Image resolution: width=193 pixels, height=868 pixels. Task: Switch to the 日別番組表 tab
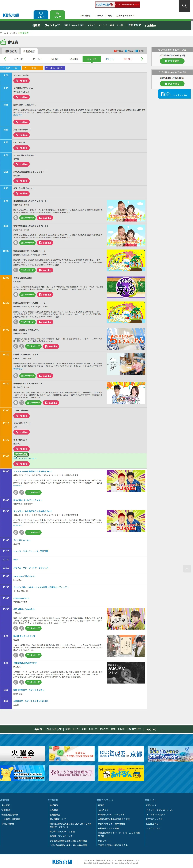(x=29, y=52)
